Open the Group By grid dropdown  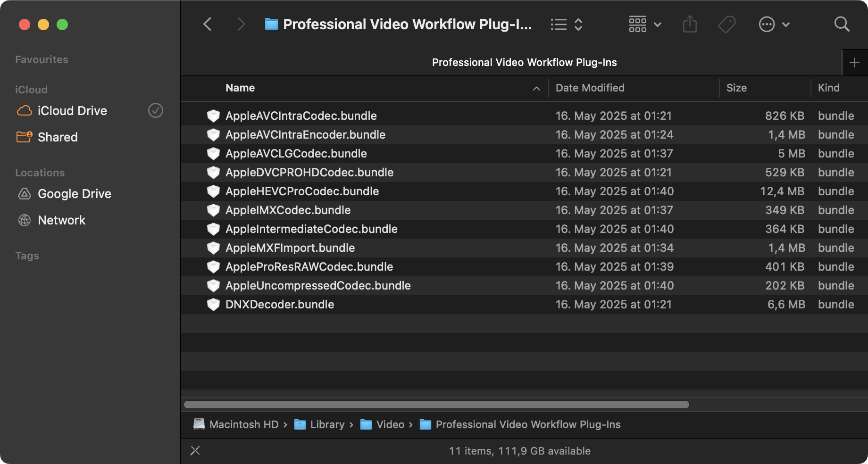(645, 24)
